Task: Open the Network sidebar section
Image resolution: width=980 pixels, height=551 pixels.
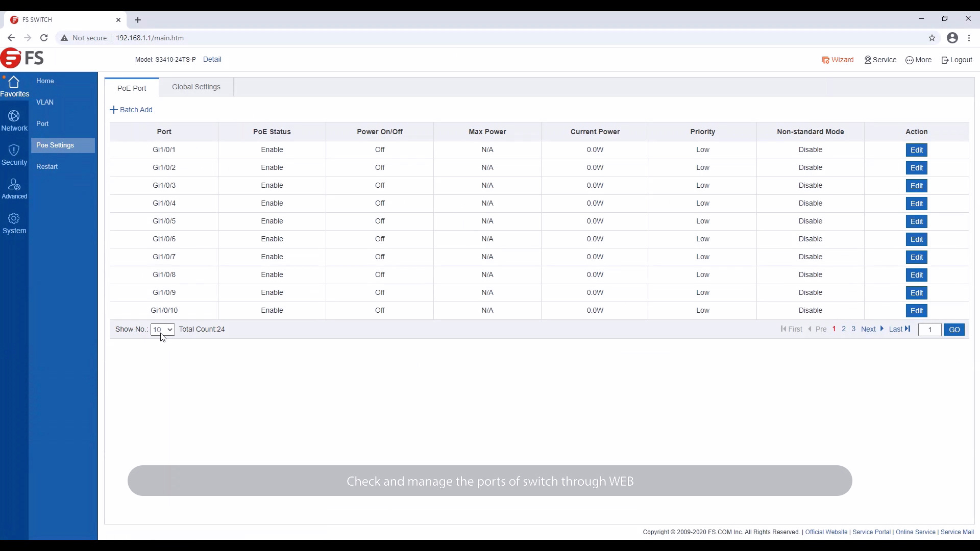Action: tap(14, 121)
